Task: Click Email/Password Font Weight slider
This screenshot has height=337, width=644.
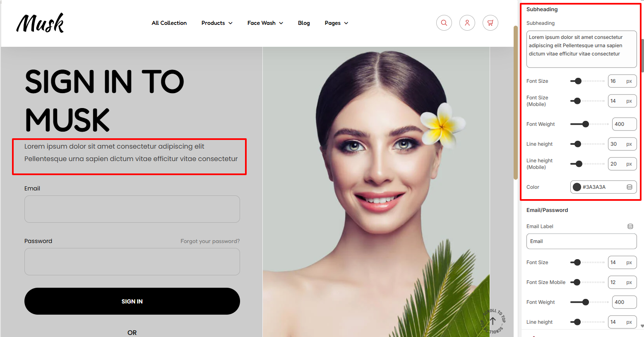Action: tap(589, 302)
